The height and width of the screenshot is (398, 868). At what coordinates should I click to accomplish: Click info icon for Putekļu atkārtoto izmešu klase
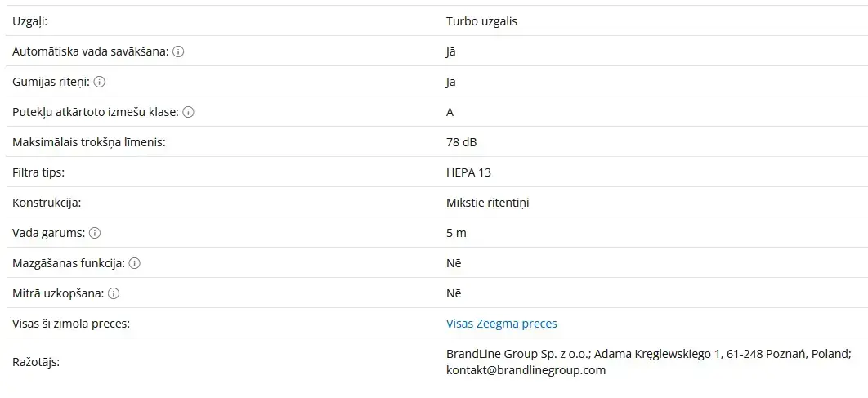[x=188, y=112]
